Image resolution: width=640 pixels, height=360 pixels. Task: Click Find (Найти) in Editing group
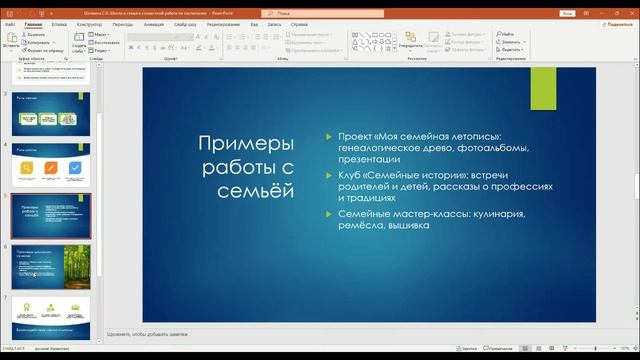(x=505, y=34)
